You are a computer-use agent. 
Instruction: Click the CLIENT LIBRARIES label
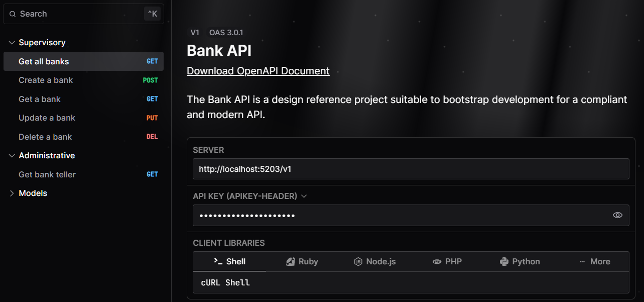tap(229, 243)
